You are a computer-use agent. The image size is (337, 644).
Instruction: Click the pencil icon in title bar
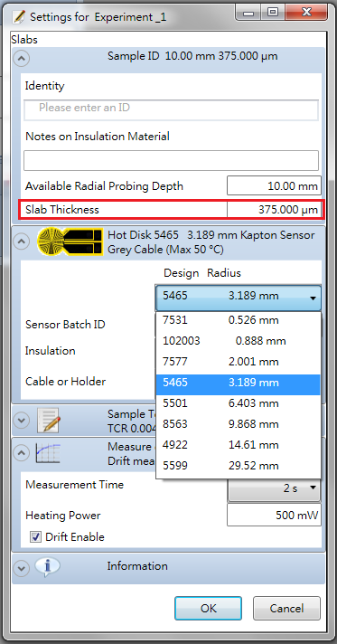[x=18, y=17]
